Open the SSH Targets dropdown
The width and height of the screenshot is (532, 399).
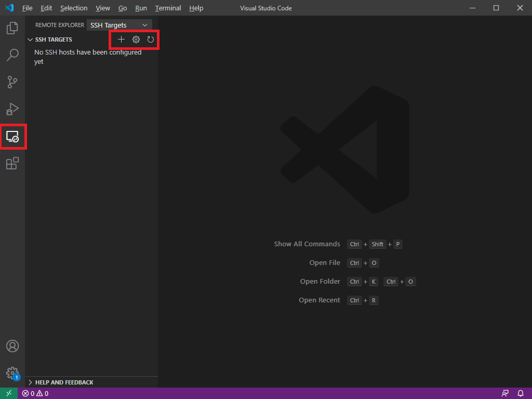[119, 25]
